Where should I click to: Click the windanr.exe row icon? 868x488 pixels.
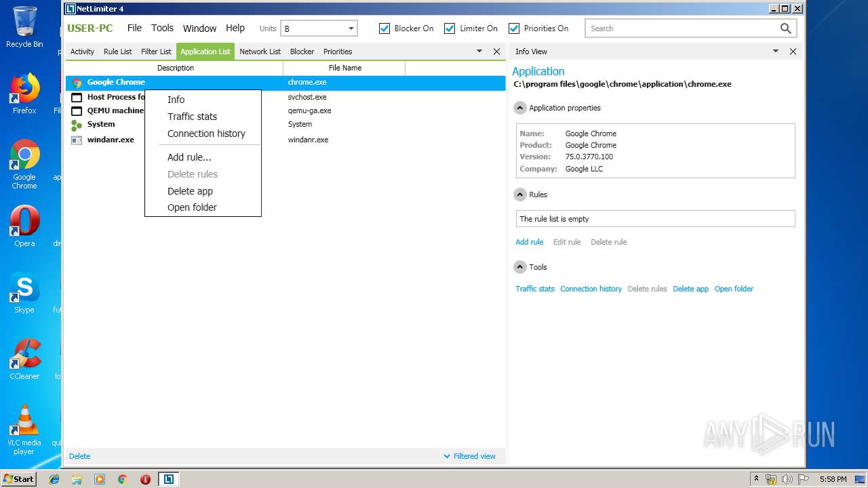click(x=77, y=140)
